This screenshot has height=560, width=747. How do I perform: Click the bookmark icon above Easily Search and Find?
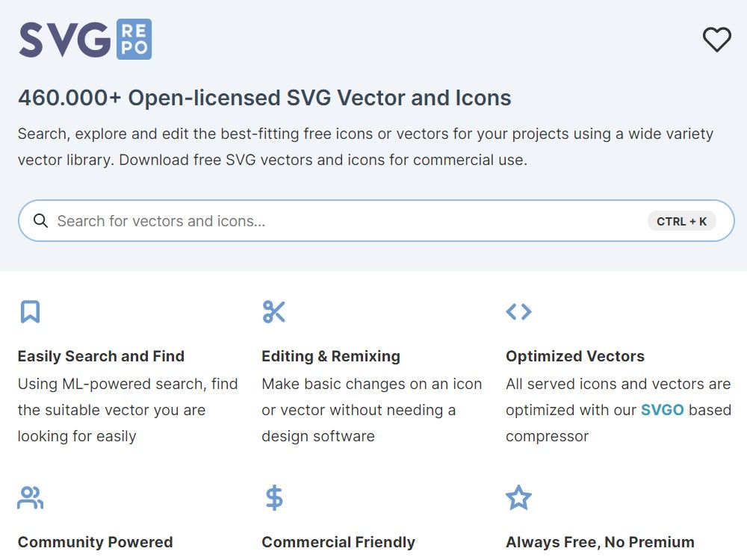pos(30,311)
